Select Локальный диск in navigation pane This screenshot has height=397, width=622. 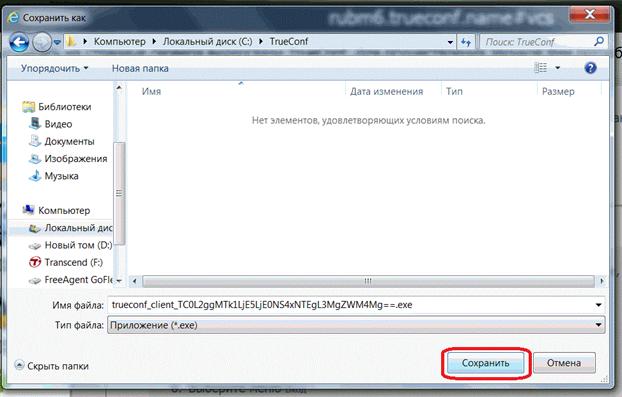(x=78, y=228)
